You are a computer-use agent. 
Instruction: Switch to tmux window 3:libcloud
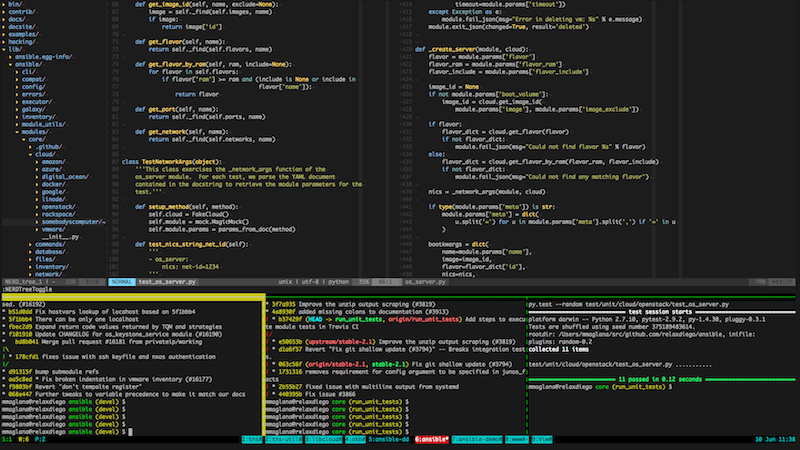[323, 439]
